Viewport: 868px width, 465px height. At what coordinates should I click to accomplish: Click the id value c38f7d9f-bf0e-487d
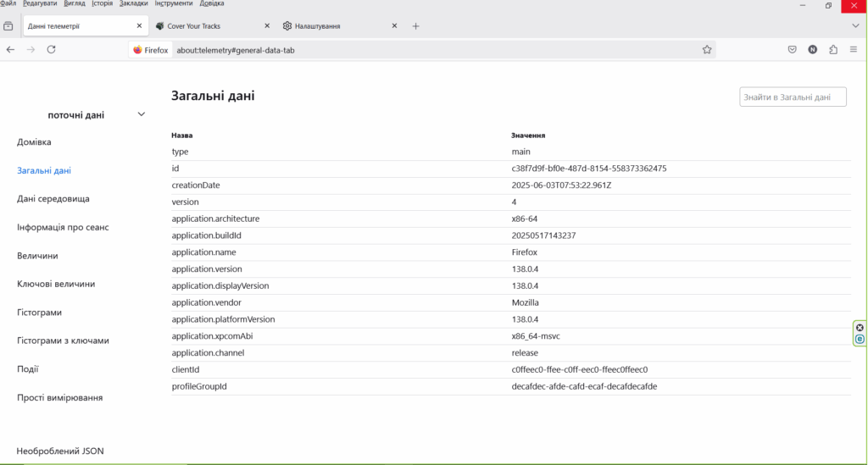589,169
